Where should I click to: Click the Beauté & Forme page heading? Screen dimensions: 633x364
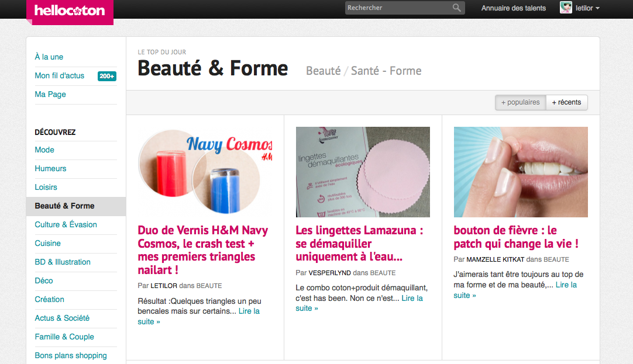pyautogui.click(x=213, y=68)
